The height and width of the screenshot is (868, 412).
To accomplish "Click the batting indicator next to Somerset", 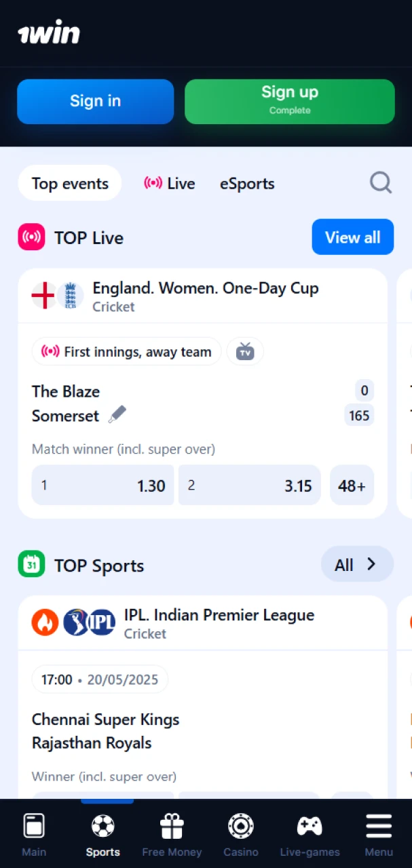I will [x=117, y=414].
